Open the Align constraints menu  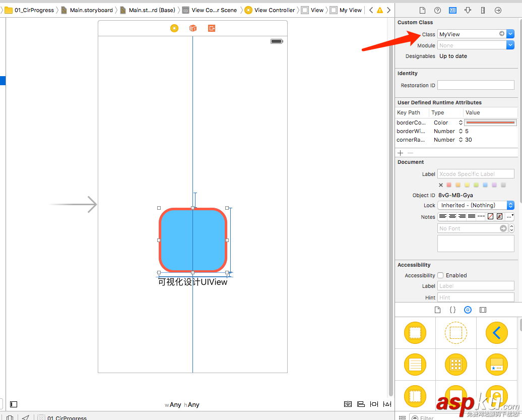[x=361, y=404]
